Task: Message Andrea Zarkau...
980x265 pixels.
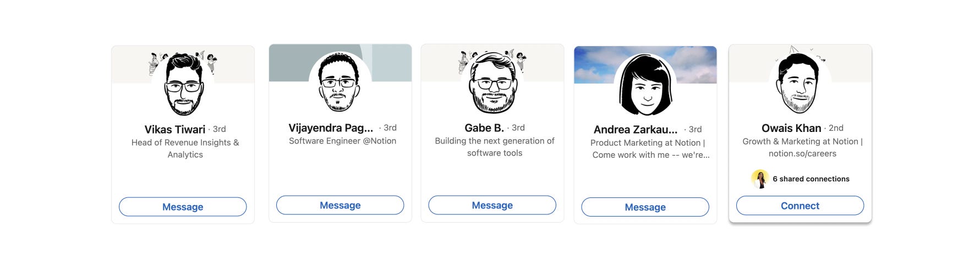Action: 645,207
